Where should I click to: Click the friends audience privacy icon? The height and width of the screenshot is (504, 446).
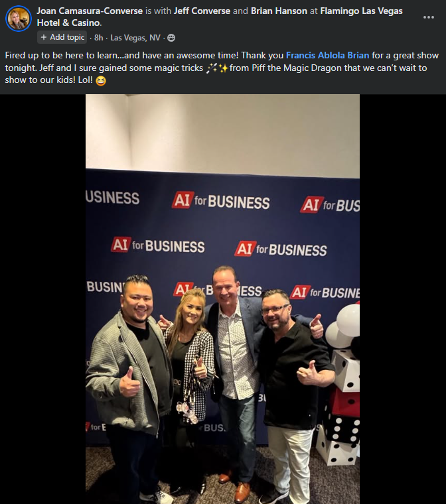pyautogui.click(x=171, y=38)
